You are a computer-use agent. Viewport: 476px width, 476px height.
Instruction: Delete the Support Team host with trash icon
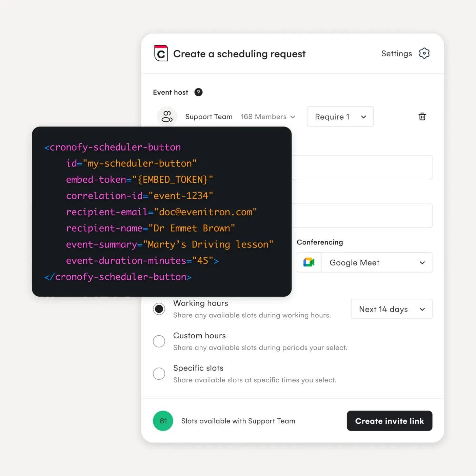click(x=422, y=117)
